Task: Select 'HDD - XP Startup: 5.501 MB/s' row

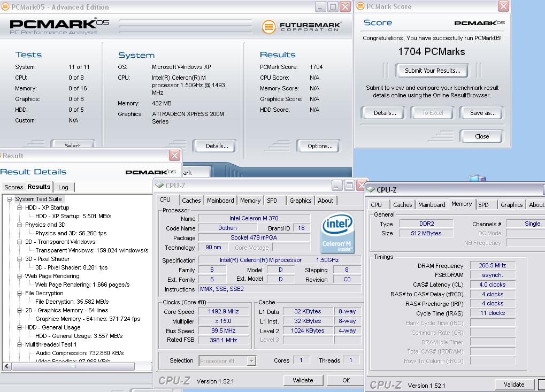Action: pos(73,216)
